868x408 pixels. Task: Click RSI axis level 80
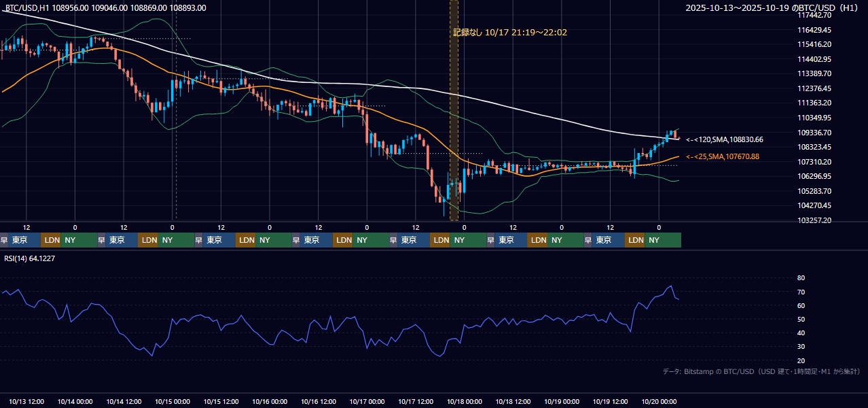click(801, 278)
